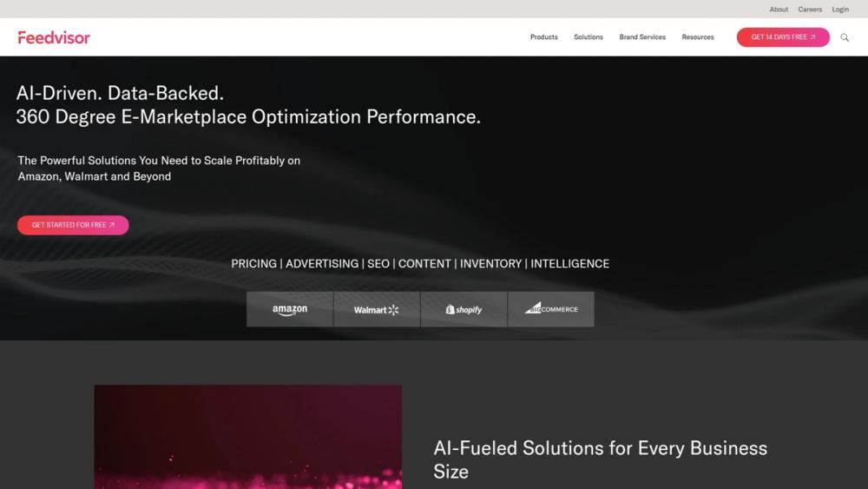Visit the Careers link

pos(810,10)
